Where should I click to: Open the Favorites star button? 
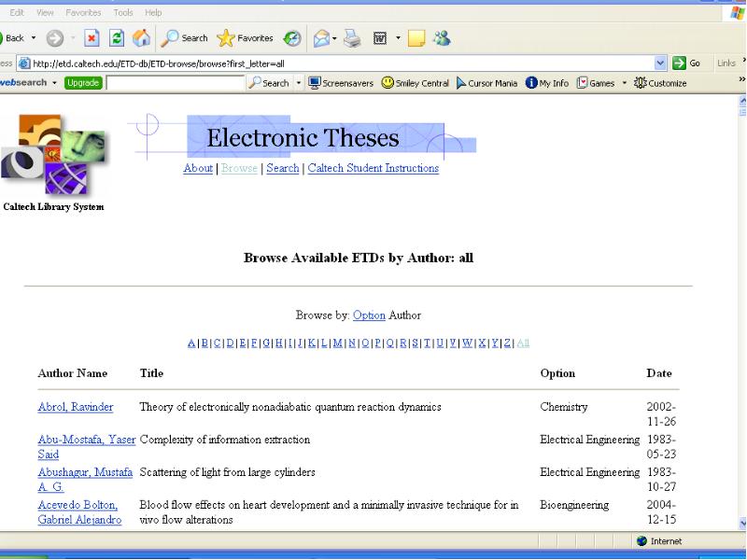[245, 38]
